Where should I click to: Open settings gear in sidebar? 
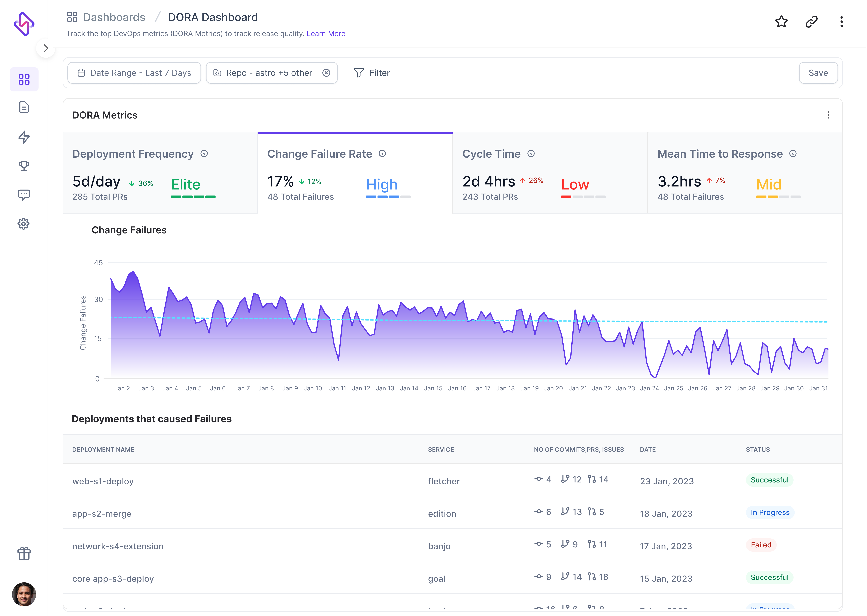(23, 224)
